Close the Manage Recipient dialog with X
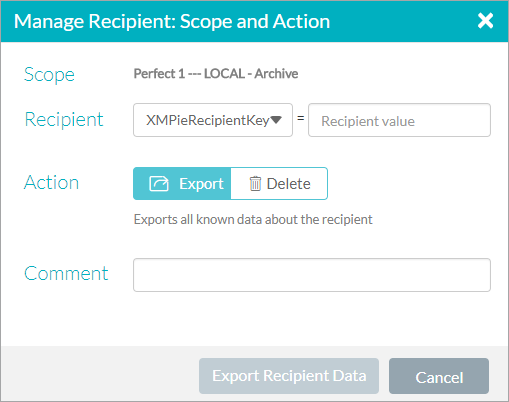This screenshot has width=509, height=402. click(485, 21)
